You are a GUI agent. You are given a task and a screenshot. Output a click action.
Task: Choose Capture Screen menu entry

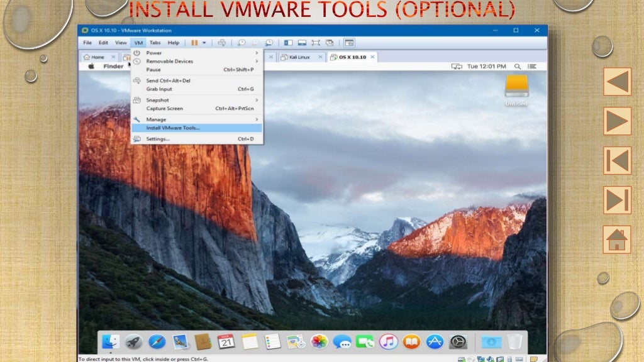[x=197, y=108]
